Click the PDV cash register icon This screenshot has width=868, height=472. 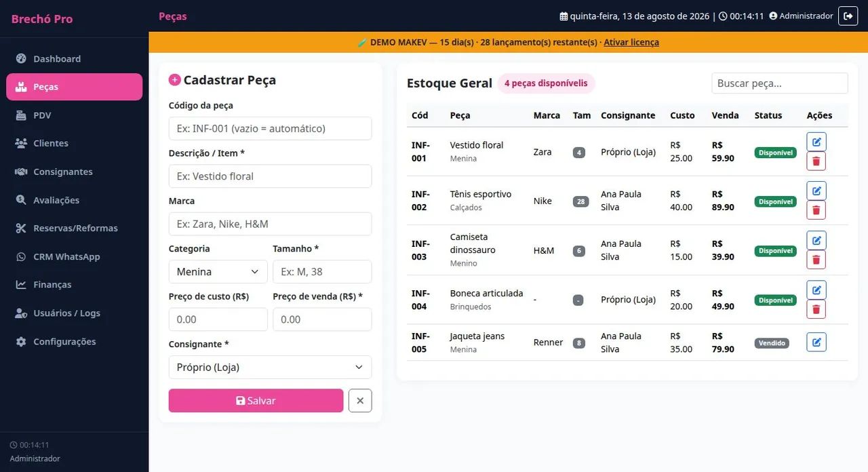click(21, 115)
